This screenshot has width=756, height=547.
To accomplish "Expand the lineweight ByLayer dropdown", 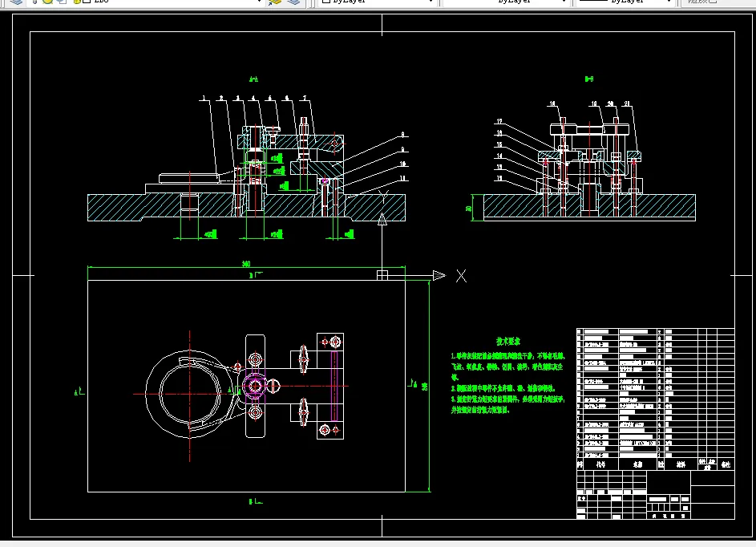I will [625, 2].
